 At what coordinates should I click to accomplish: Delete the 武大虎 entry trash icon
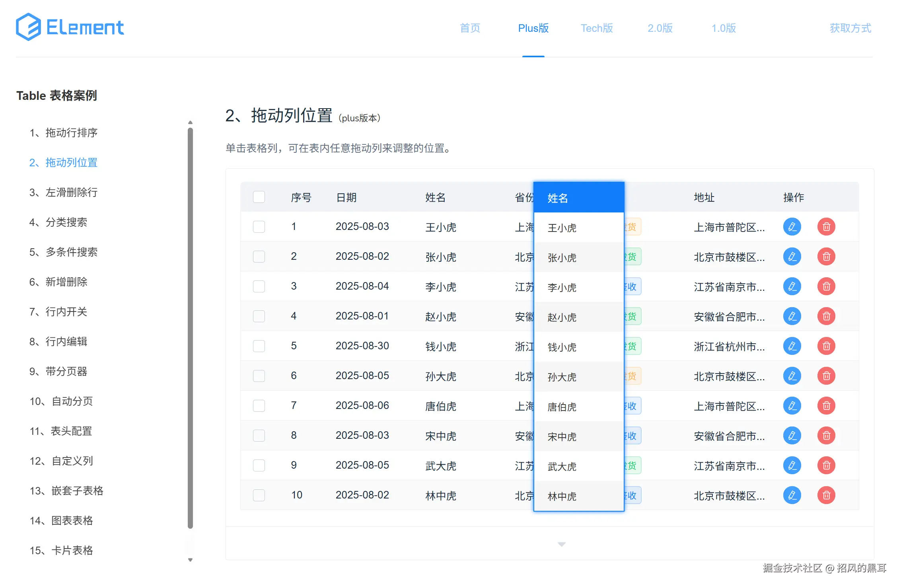pos(826,465)
